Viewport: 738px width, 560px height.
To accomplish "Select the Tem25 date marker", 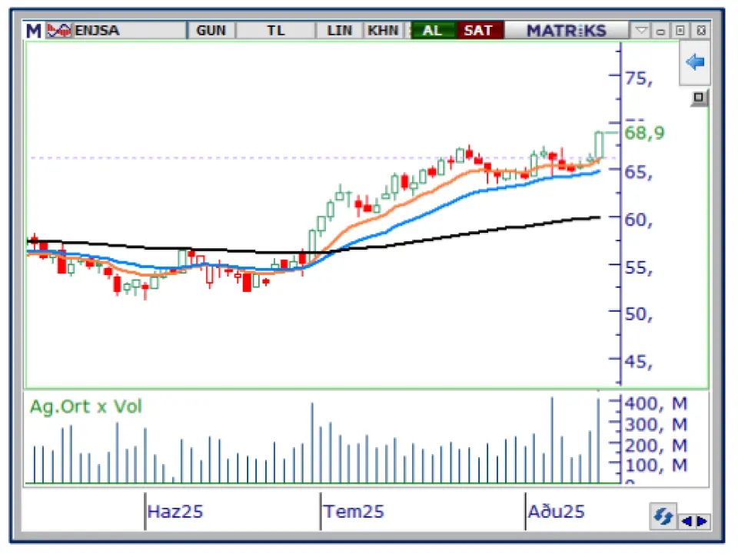I will (x=354, y=512).
